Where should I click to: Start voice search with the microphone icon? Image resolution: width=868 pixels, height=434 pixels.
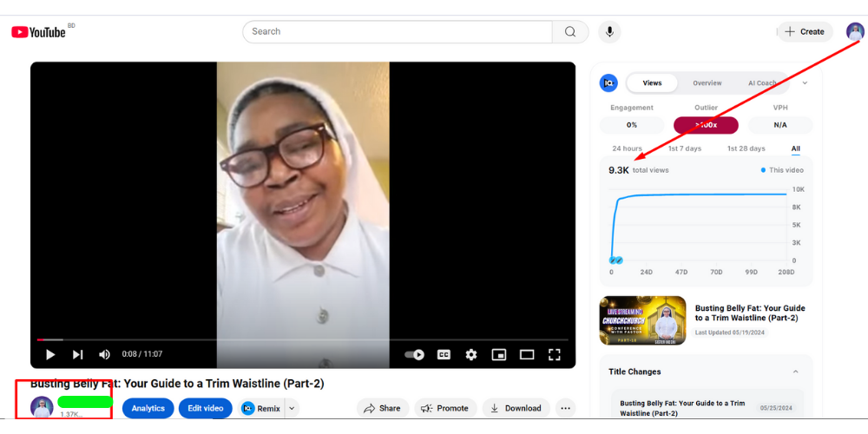609,32
